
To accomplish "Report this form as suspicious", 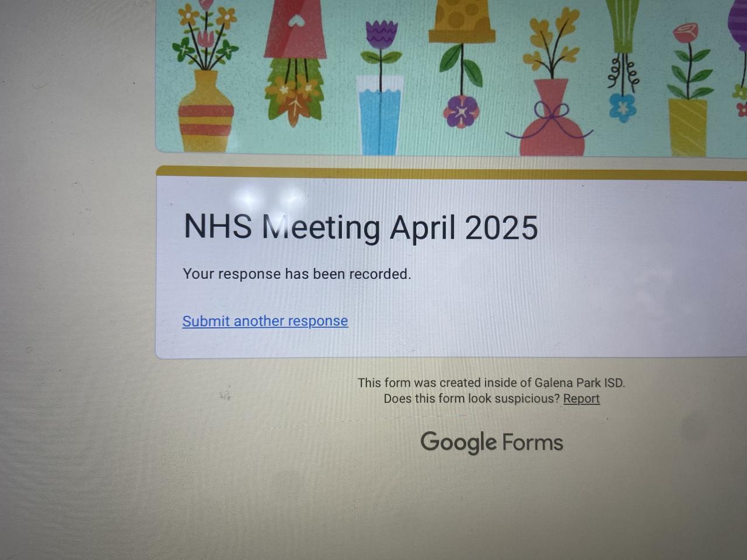I will [581, 399].
